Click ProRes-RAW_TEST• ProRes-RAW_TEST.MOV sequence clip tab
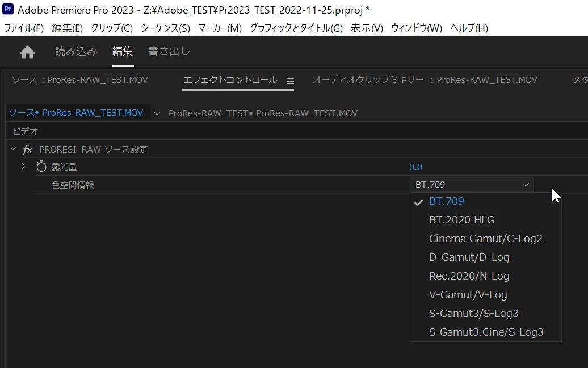The image size is (588, 368). [x=263, y=113]
